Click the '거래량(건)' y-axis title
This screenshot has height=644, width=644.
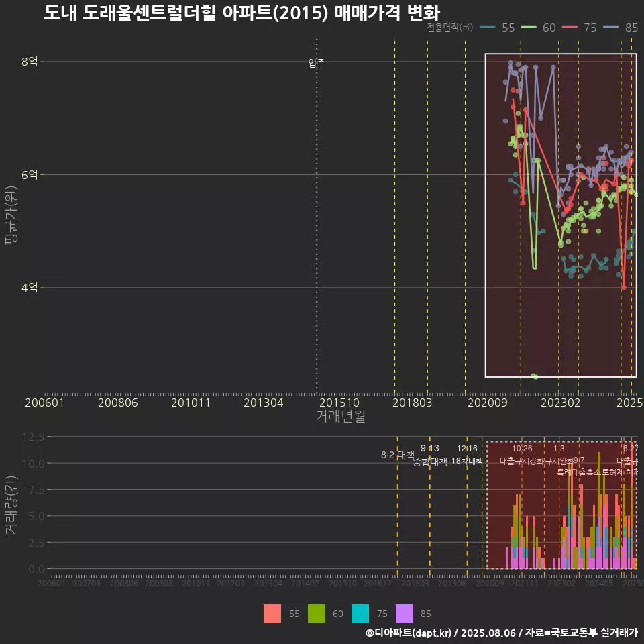click(x=11, y=504)
